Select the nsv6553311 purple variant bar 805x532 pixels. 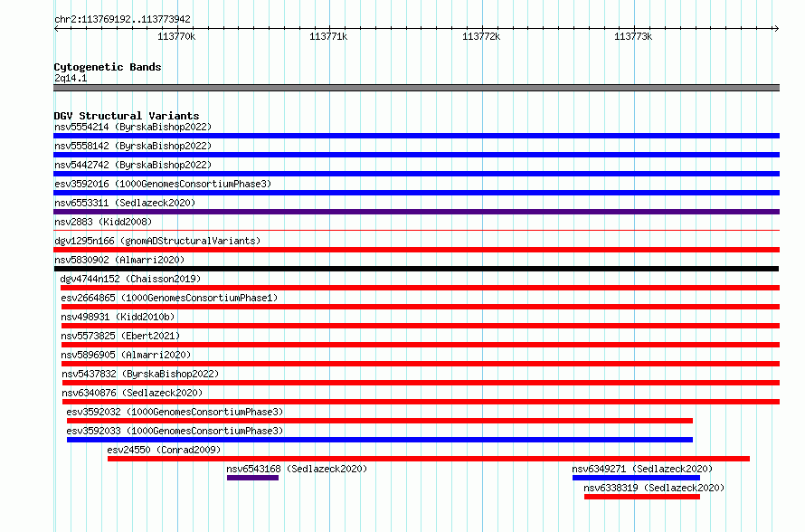coord(416,212)
